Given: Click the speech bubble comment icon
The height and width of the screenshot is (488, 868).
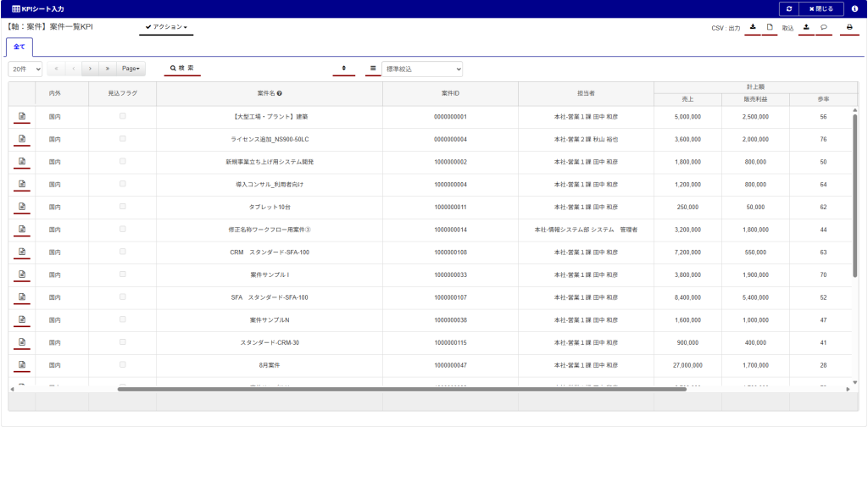Looking at the screenshot, I should [824, 27].
